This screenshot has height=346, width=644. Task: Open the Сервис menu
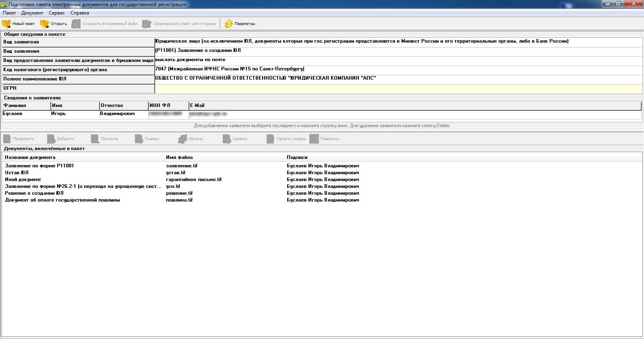tap(56, 13)
